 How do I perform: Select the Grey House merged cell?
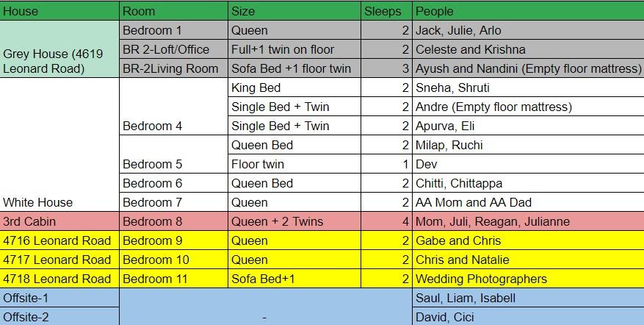(59, 49)
